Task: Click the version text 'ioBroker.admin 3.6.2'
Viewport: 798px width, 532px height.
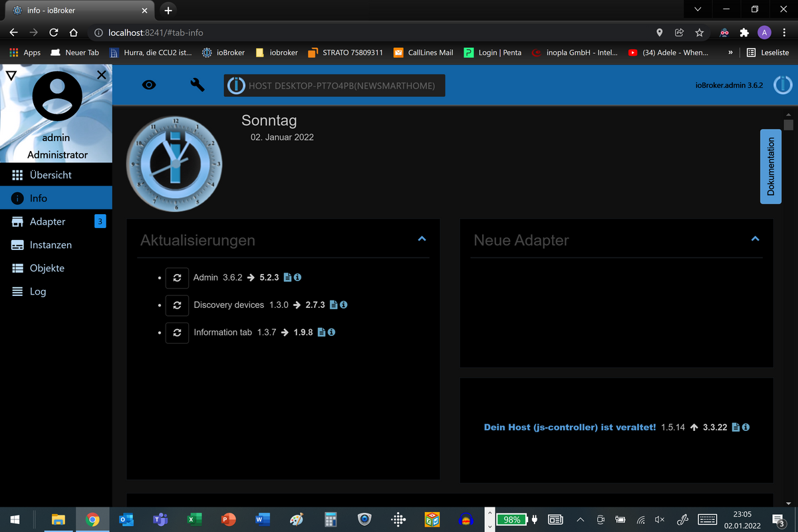Action: [729, 86]
